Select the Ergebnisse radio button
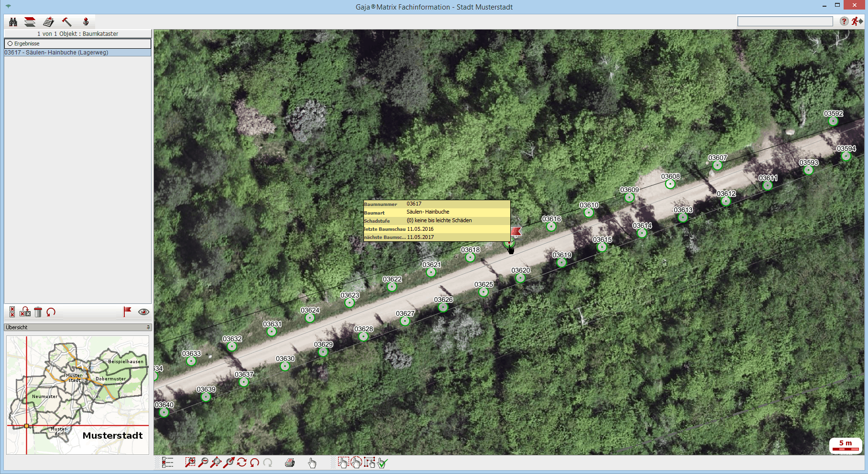The height and width of the screenshot is (474, 868). click(x=10, y=43)
